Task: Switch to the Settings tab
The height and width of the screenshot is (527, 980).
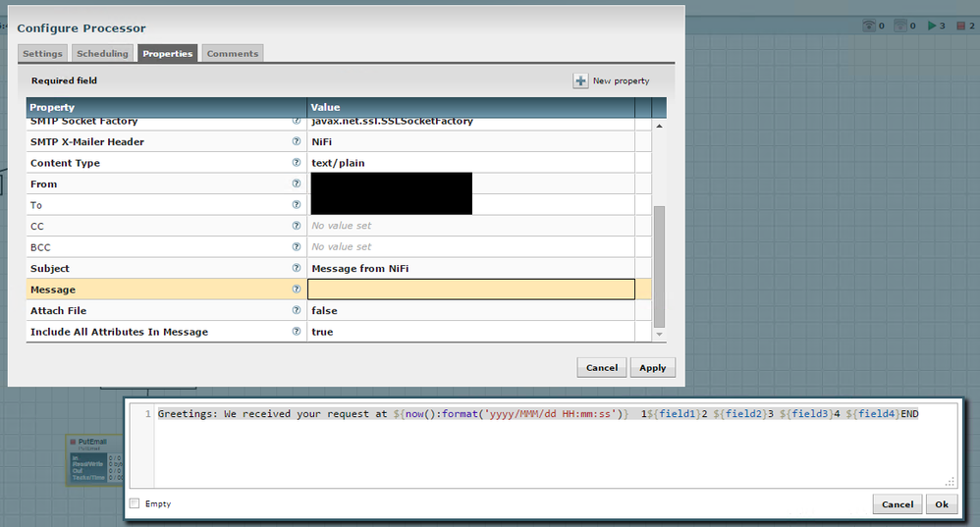Action: click(42, 54)
